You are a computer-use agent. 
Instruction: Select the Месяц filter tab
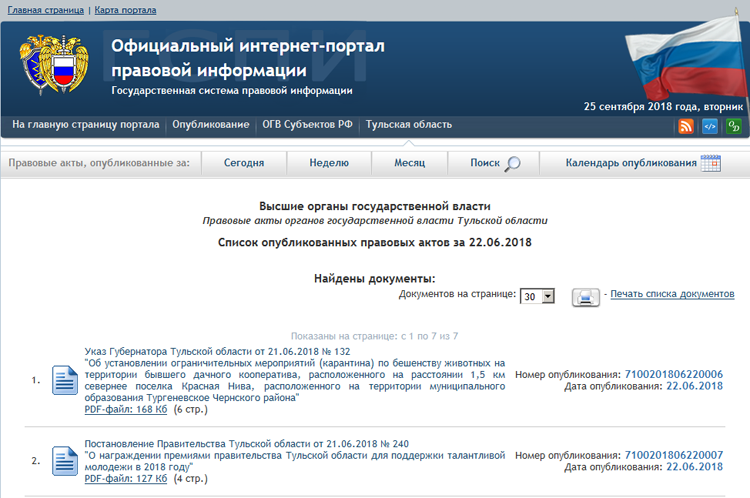[410, 163]
